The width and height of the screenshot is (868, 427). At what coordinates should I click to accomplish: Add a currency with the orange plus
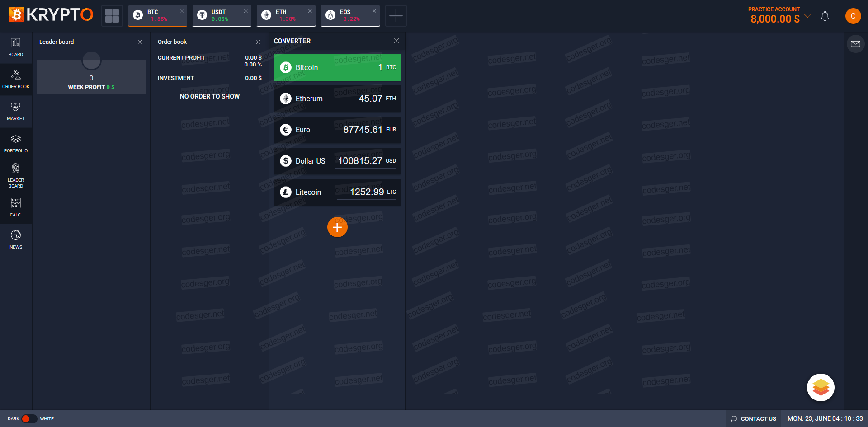337,227
